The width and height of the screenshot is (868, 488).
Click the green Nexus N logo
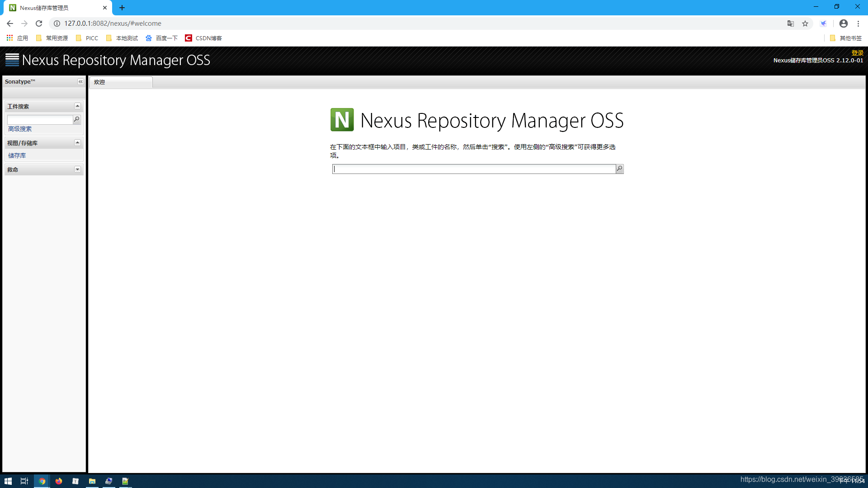(342, 120)
